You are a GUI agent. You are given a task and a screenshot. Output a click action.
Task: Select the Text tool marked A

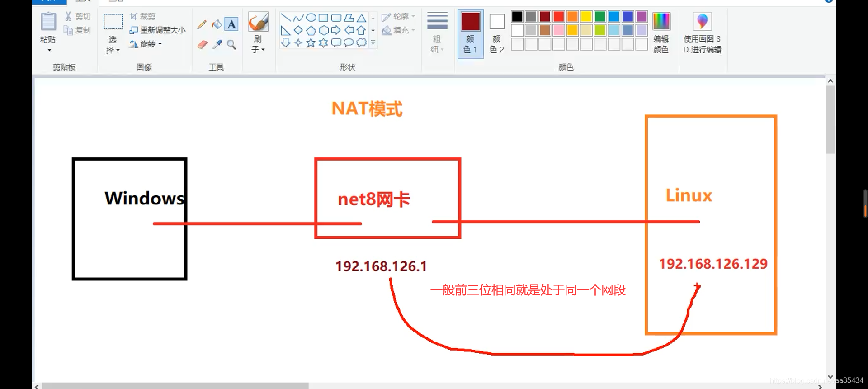(x=231, y=24)
